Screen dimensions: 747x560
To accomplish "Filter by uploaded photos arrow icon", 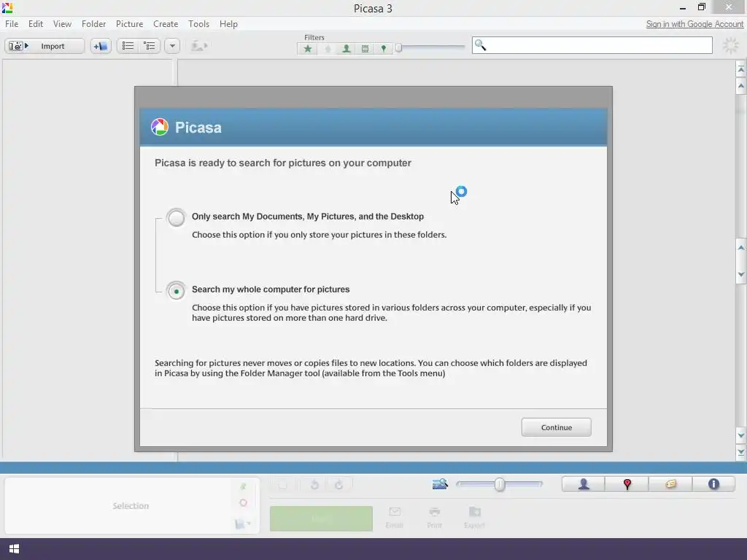I will [x=328, y=49].
